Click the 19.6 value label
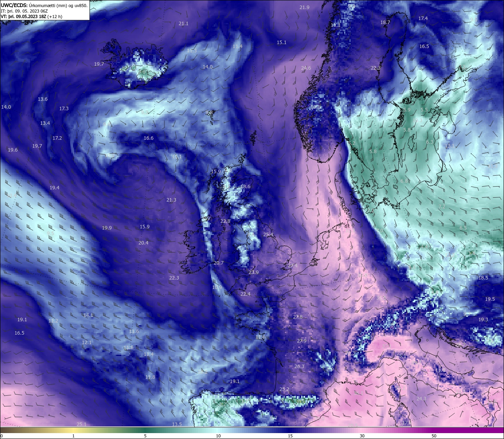Screen dimensions: 504x439 pos(13,150)
